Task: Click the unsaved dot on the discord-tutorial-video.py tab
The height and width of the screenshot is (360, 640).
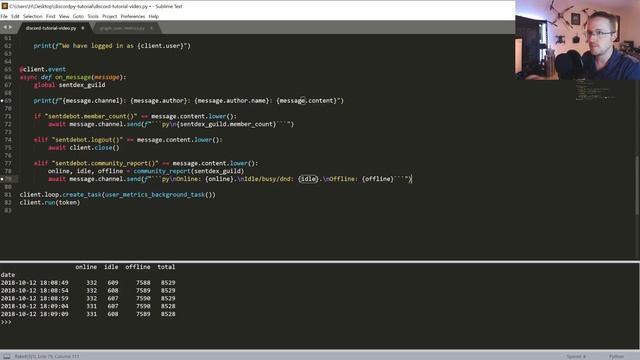Action: [82, 28]
